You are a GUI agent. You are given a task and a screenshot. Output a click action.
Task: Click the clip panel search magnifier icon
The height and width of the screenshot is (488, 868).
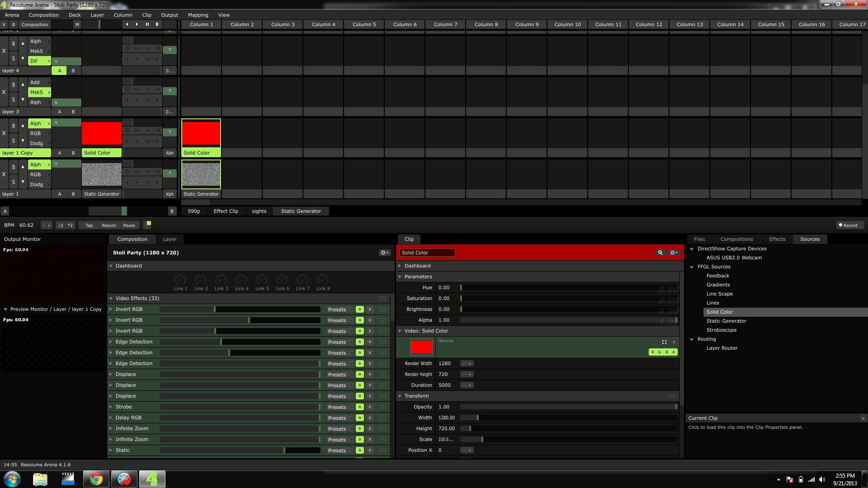click(x=660, y=253)
